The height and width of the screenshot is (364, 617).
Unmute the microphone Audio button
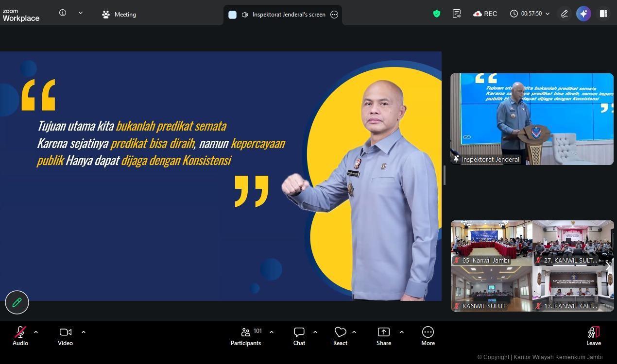click(20, 336)
